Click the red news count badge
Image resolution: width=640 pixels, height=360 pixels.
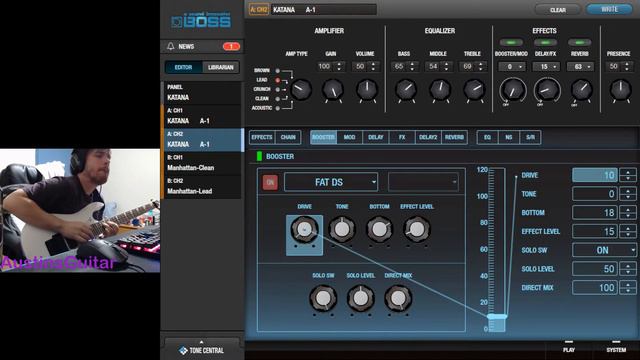231,47
